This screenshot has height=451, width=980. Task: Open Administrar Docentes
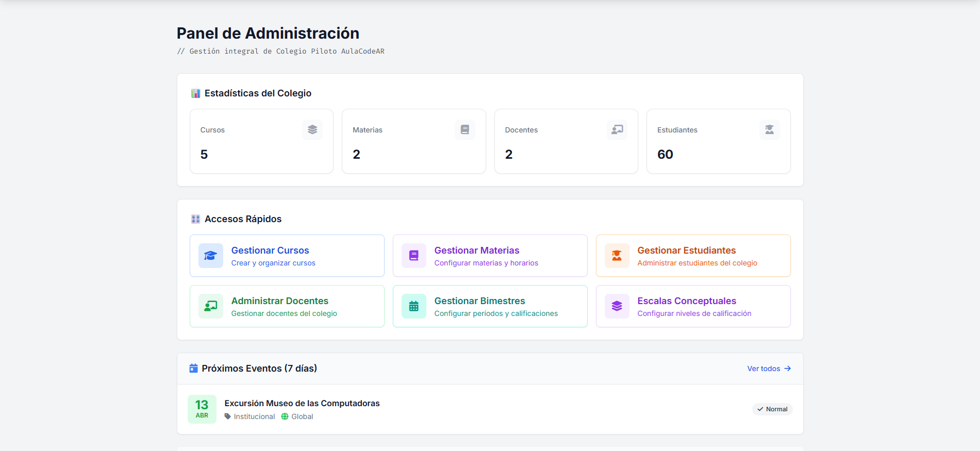[x=287, y=306]
